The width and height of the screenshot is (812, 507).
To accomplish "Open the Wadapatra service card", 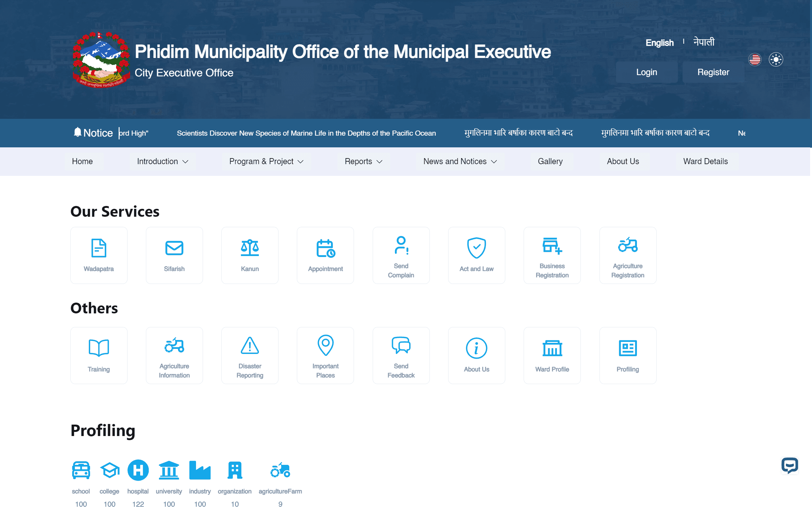I will [x=99, y=255].
